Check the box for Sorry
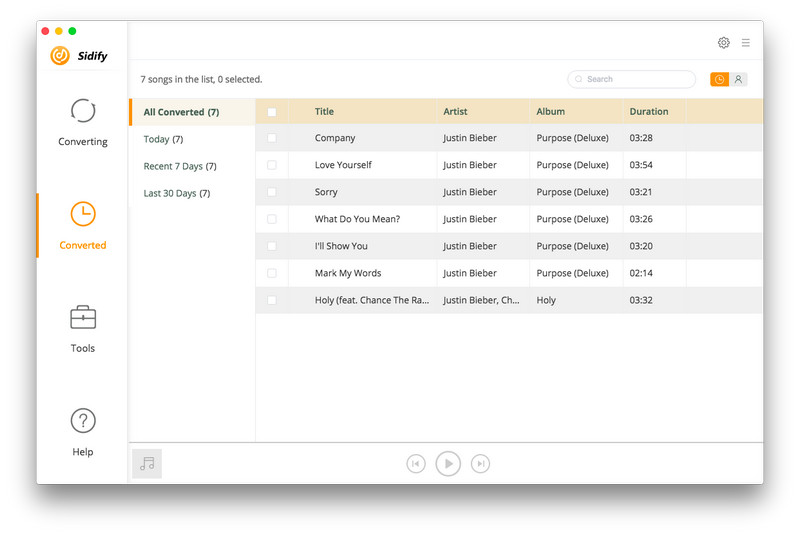The image size is (800, 536). (x=272, y=192)
